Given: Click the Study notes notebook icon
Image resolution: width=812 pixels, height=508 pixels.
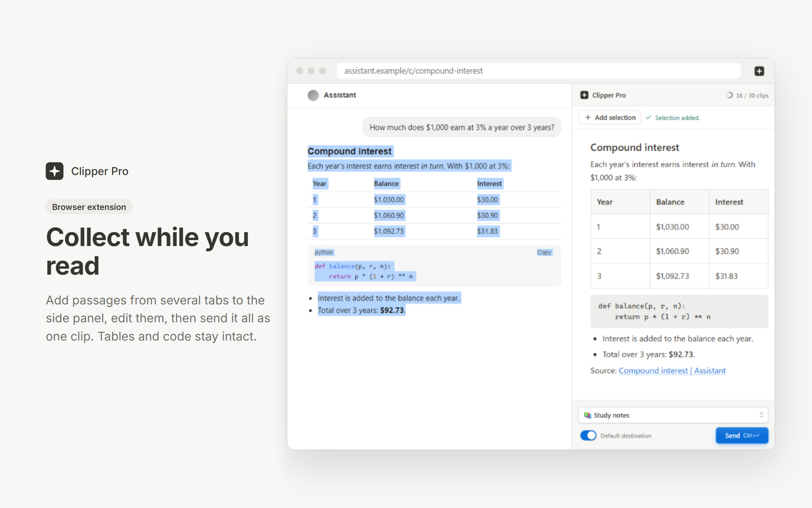Looking at the screenshot, I should point(587,415).
